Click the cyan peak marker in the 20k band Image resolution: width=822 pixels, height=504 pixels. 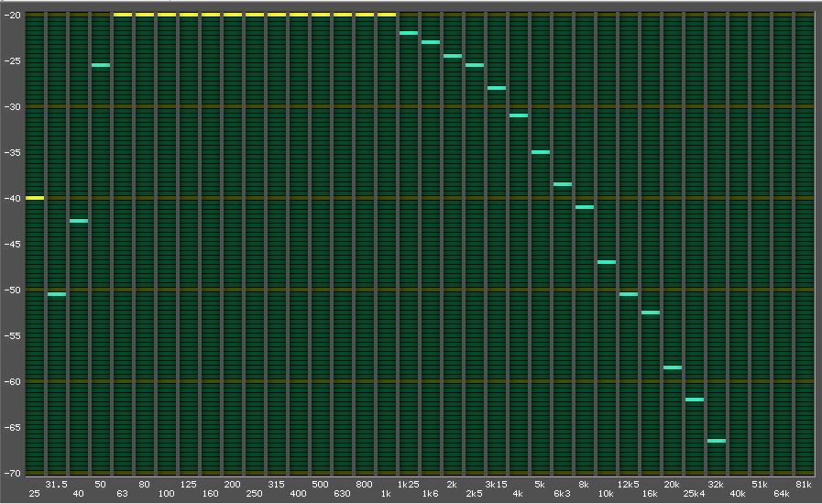coord(674,367)
